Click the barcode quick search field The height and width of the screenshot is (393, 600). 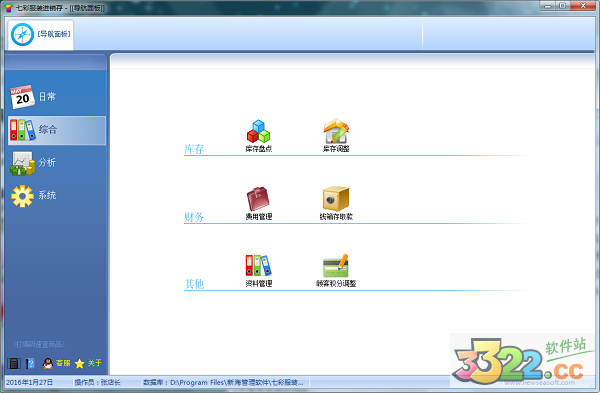(40, 344)
